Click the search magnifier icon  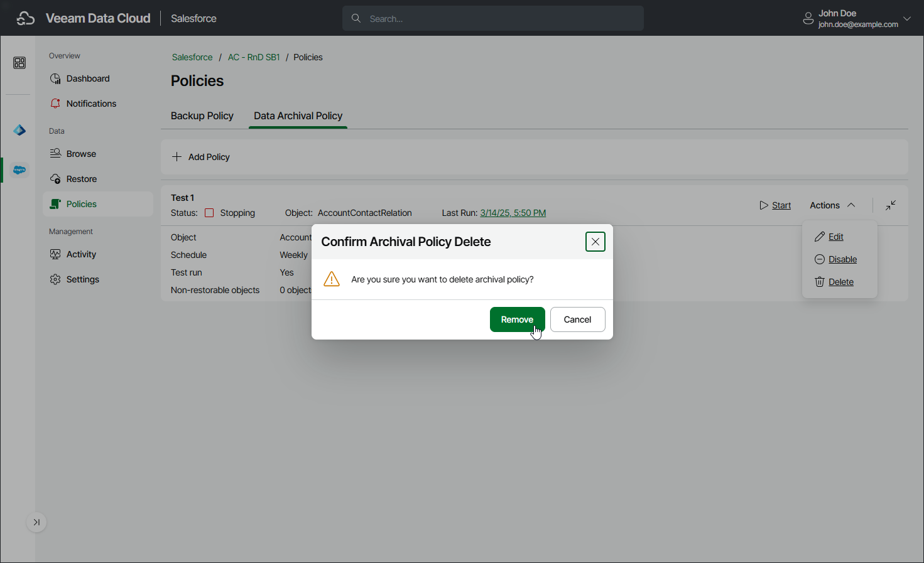coord(356,18)
